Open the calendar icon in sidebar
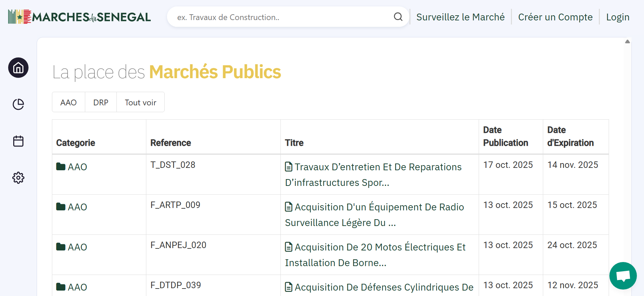This screenshot has height=296, width=644. (18, 141)
